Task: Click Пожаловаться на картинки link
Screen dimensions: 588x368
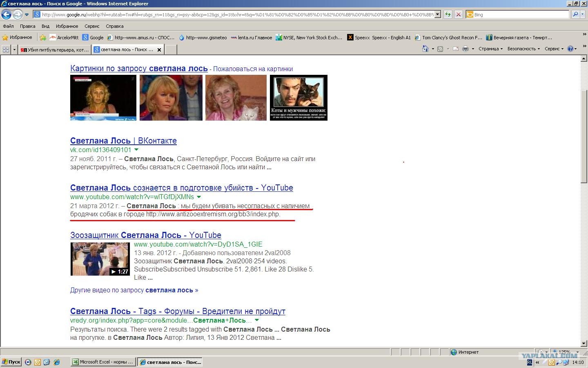Action: (x=253, y=69)
